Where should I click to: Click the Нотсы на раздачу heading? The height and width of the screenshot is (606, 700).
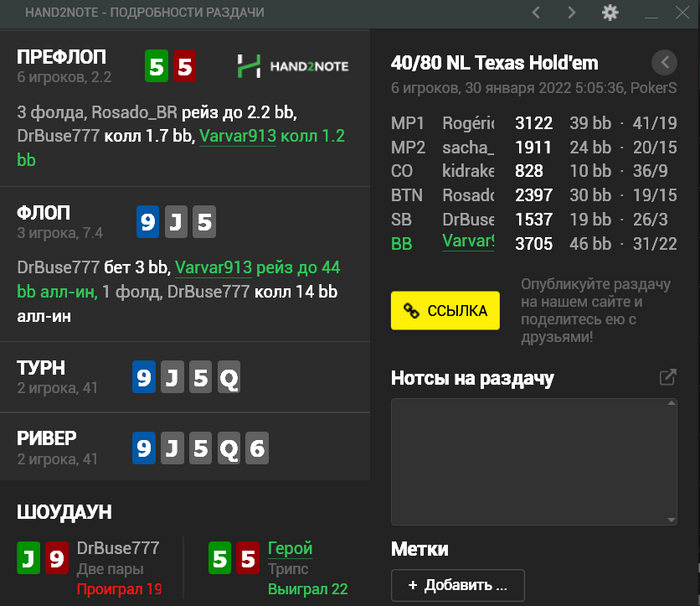pyautogui.click(x=472, y=378)
